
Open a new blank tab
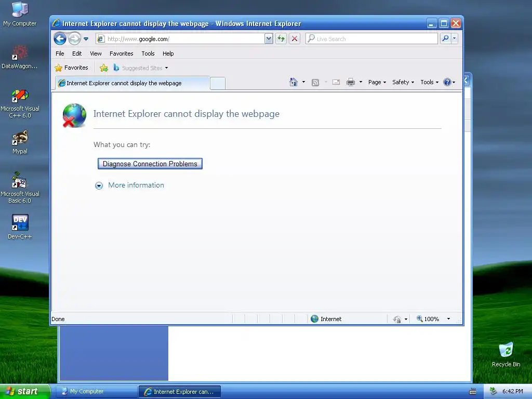pyautogui.click(x=218, y=83)
